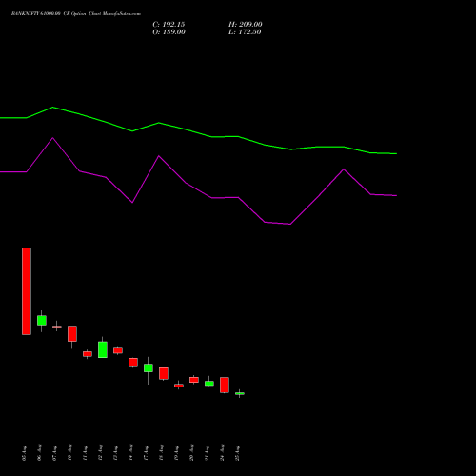The image size is (476, 476).
Task: Click the BANKNIFTY CE Option chart title
Action: [x=76, y=14]
